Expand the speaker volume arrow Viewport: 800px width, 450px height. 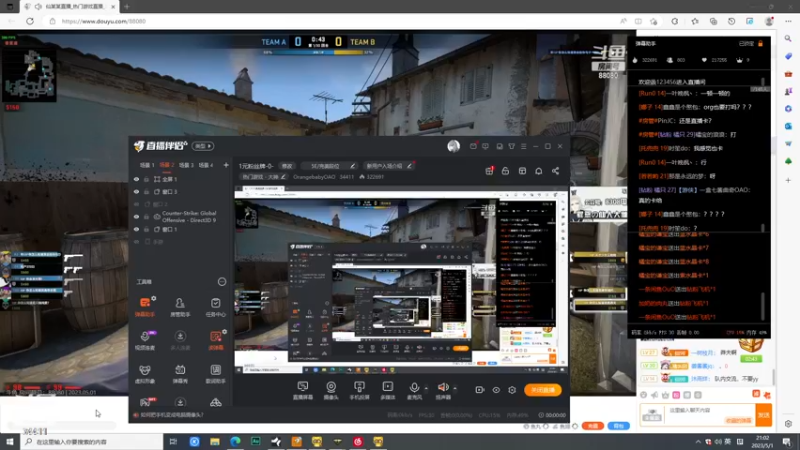tap(455, 388)
